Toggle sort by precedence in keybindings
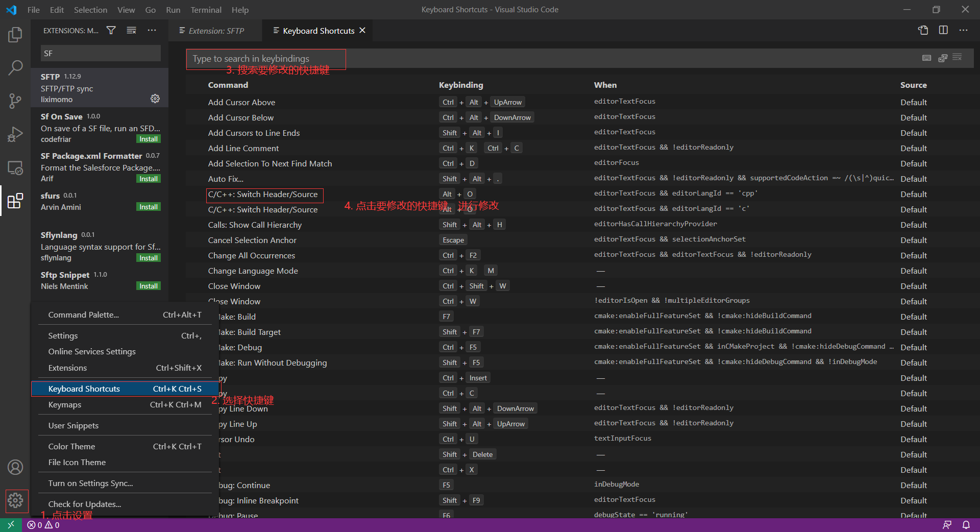The image size is (980, 532). [x=943, y=58]
